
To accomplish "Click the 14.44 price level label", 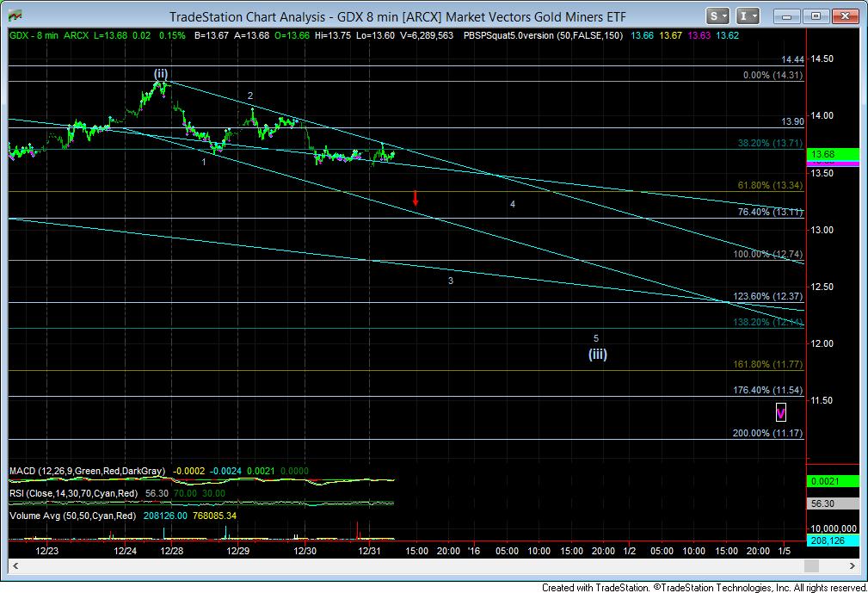I will coord(792,59).
